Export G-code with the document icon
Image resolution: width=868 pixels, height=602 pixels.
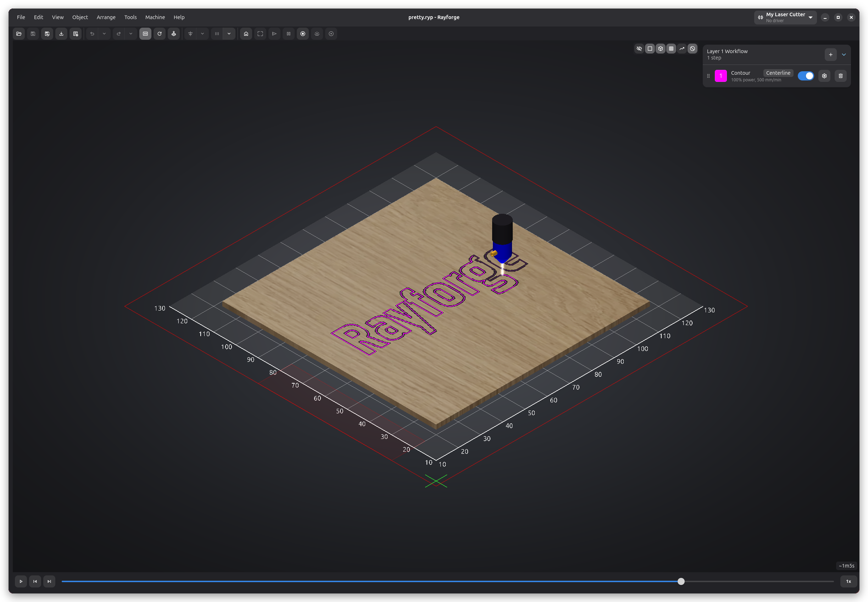(76, 34)
